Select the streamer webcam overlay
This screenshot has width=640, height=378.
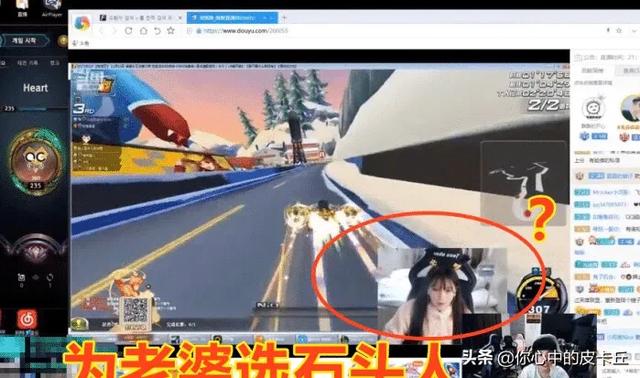click(442, 293)
